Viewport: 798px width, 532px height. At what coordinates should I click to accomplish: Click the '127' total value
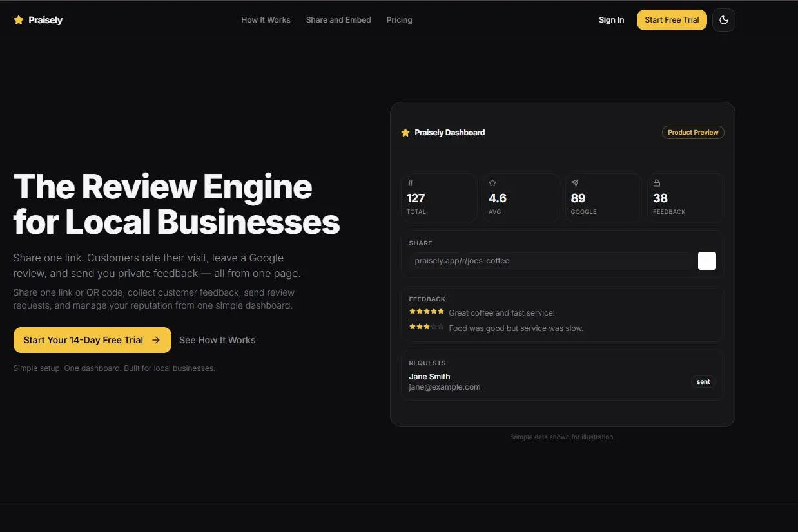pos(416,198)
